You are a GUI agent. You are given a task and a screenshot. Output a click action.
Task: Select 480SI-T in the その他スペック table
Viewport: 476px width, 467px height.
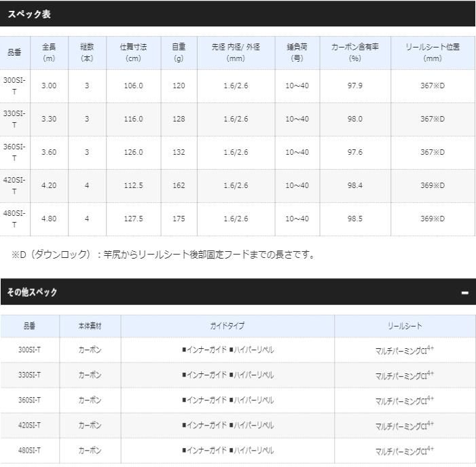pyautogui.click(x=29, y=451)
